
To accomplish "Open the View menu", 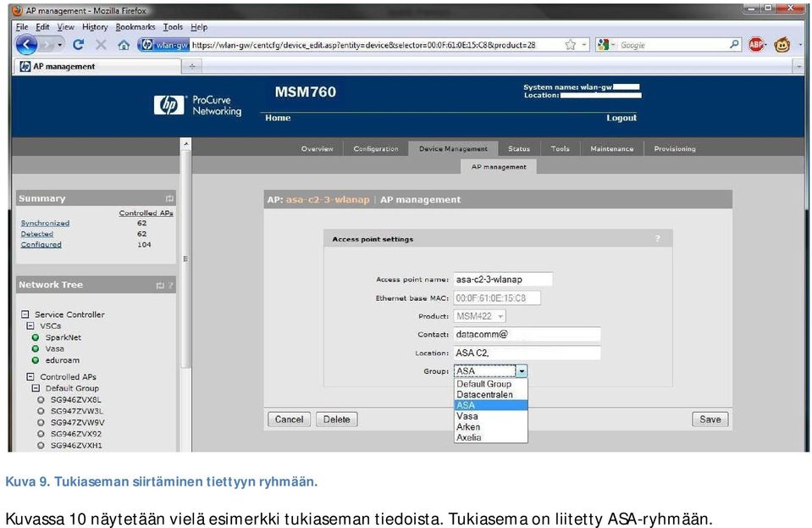I will 65,27.
